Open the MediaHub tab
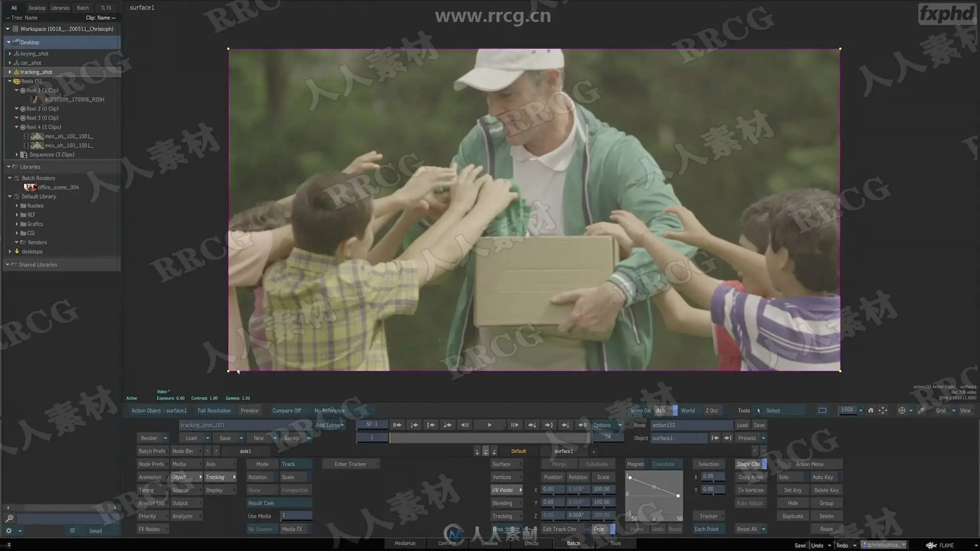980x551 pixels. (405, 543)
